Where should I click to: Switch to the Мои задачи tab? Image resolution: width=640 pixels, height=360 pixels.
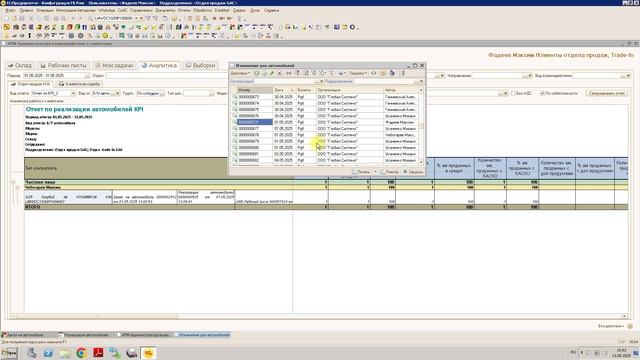(x=114, y=65)
